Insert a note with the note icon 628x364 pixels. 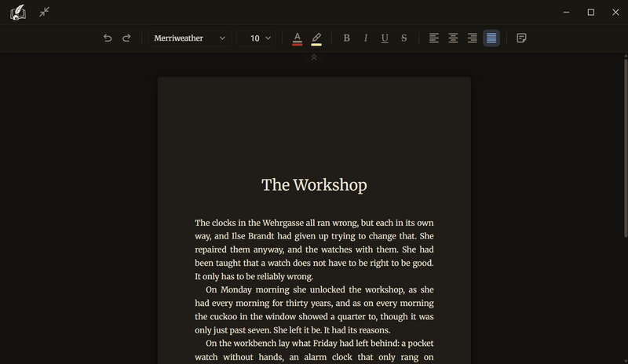(521, 38)
